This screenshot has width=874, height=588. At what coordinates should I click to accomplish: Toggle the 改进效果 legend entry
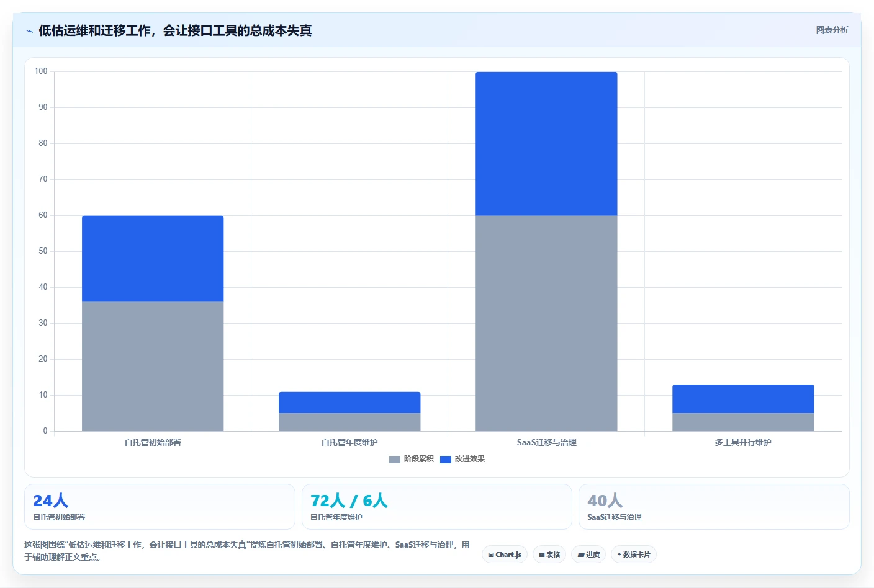pos(462,459)
